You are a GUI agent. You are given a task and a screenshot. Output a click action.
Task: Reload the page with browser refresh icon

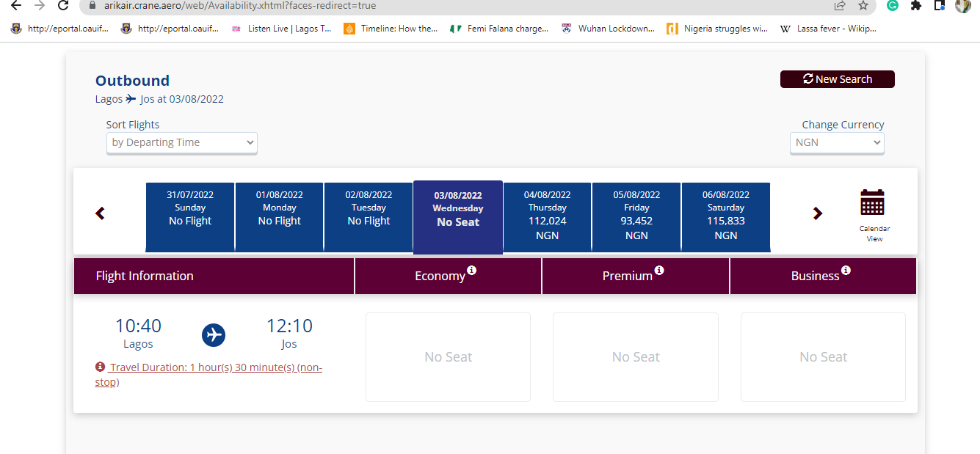pos(63,5)
